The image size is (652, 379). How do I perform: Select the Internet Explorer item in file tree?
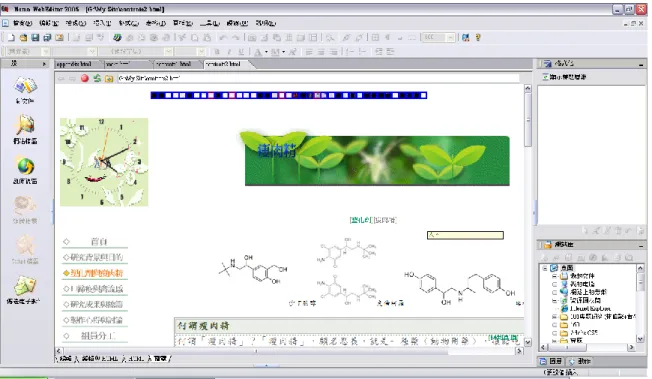pos(590,309)
